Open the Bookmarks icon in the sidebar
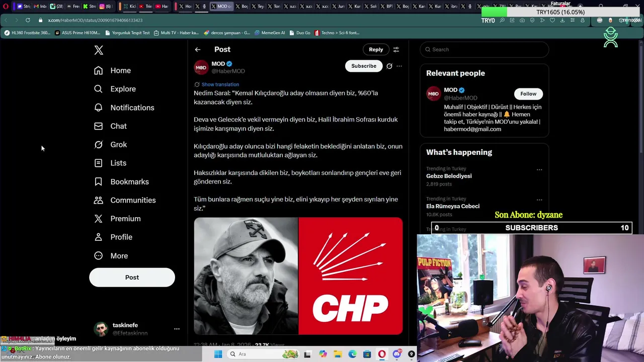This screenshot has height=362, width=644. [99, 182]
